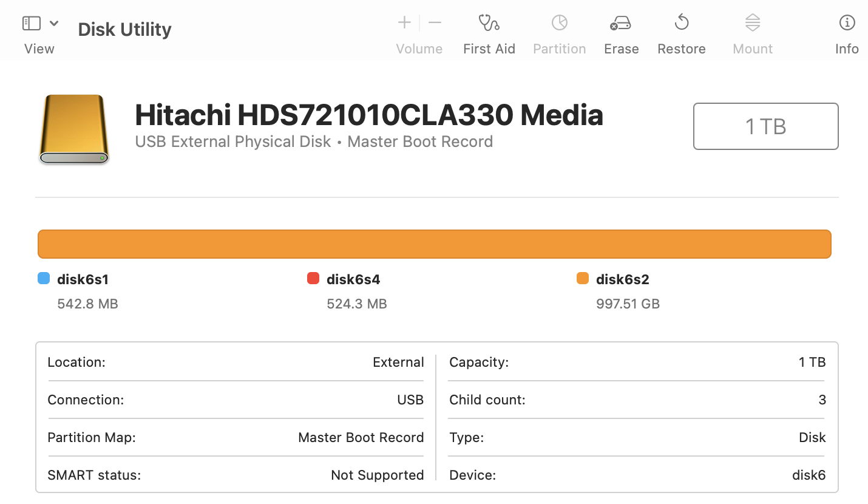This screenshot has width=868, height=504.
Task: Click the blue disk6s1 color swatch
Action: click(44, 279)
